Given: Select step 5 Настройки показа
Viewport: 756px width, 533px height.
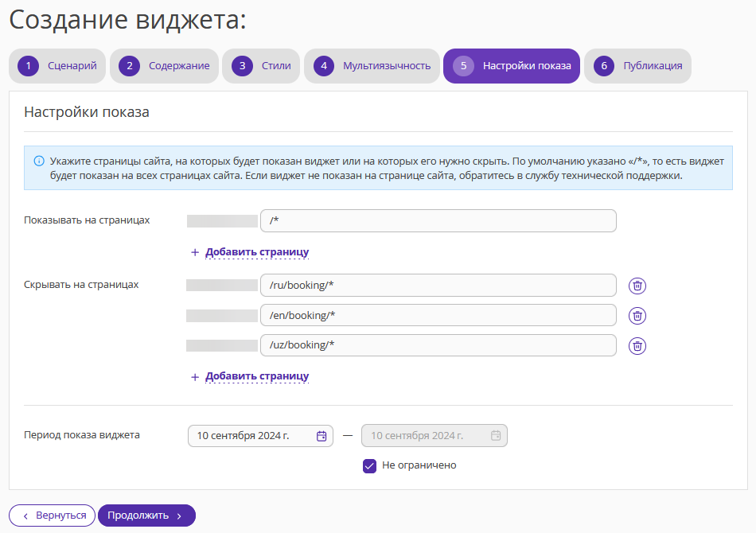Looking at the screenshot, I should (512, 66).
